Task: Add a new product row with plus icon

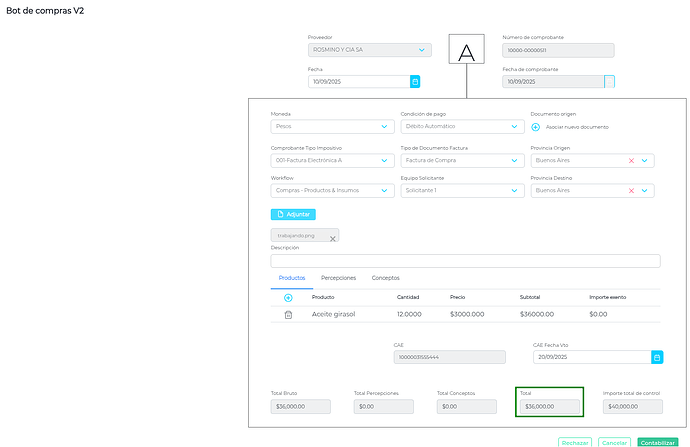Action: [288, 298]
